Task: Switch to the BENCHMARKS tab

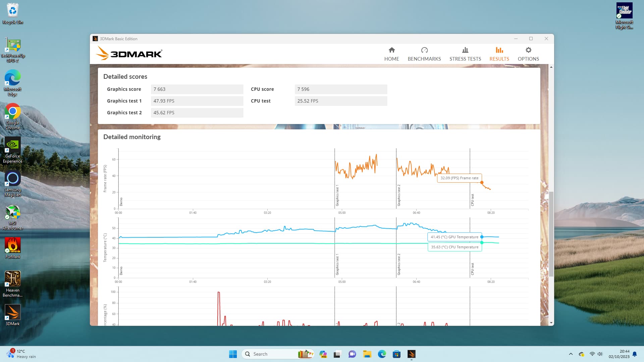Action: [424, 54]
